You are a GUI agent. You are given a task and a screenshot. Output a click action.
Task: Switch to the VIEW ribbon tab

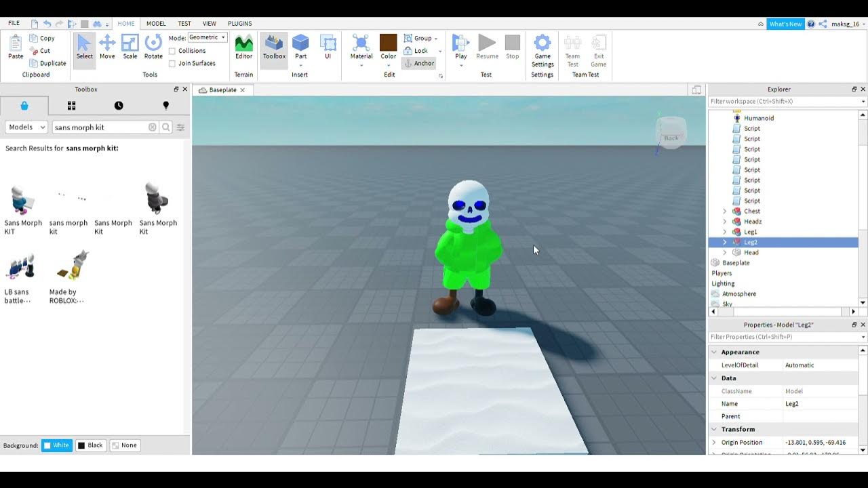point(210,24)
